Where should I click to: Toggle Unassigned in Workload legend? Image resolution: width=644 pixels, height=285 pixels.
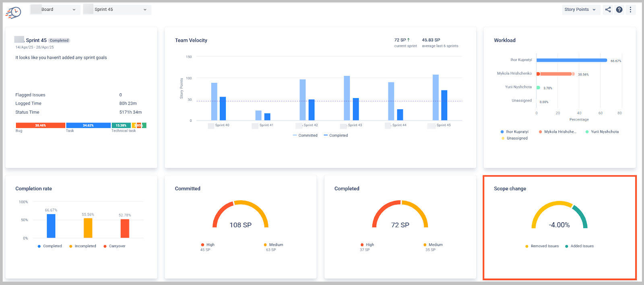[x=514, y=138]
